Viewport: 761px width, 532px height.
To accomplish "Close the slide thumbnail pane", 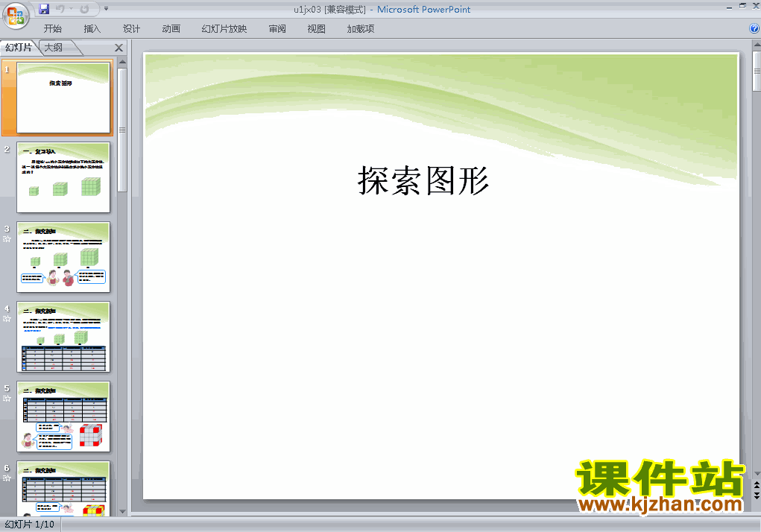I will 119,48.
